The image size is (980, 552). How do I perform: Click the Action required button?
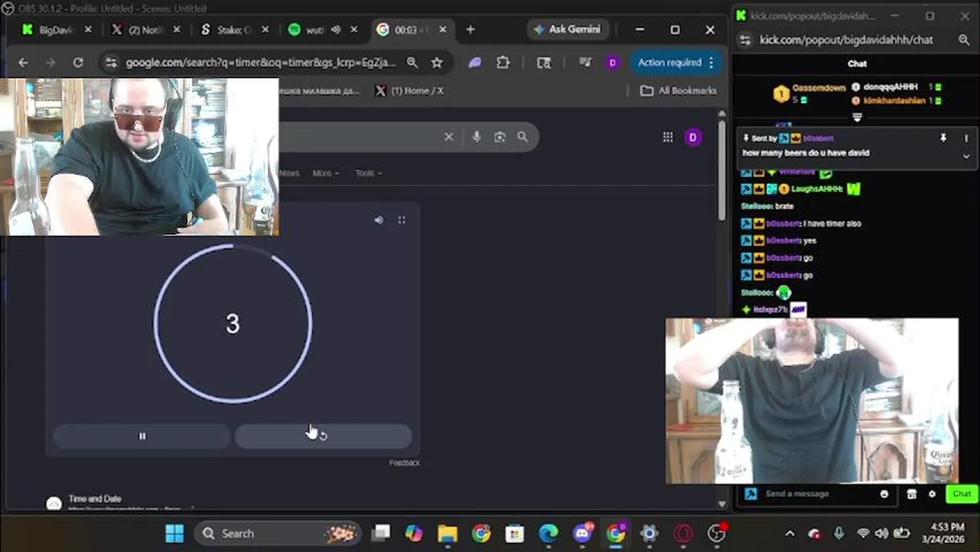(x=670, y=63)
